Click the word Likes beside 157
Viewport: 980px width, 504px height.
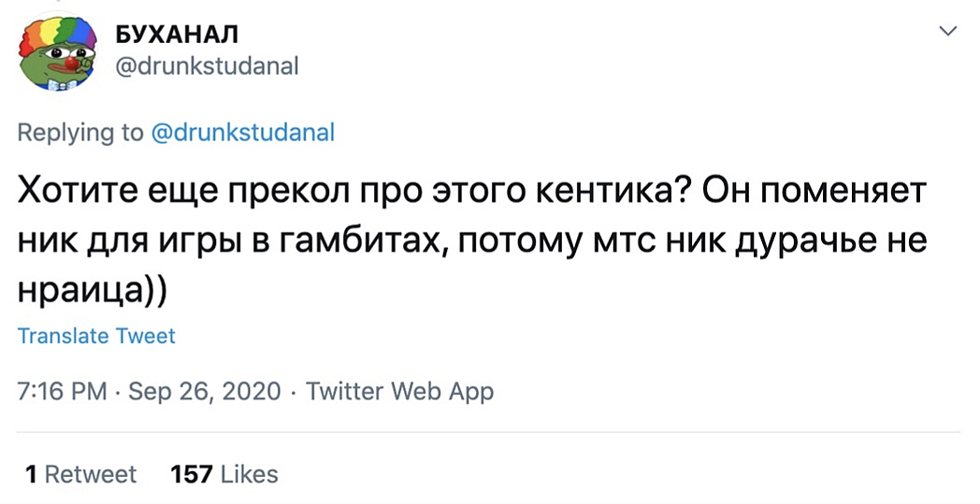point(250,474)
